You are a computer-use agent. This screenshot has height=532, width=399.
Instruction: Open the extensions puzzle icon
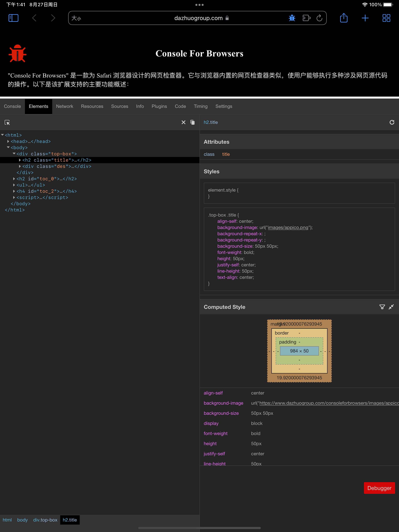pos(306,18)
